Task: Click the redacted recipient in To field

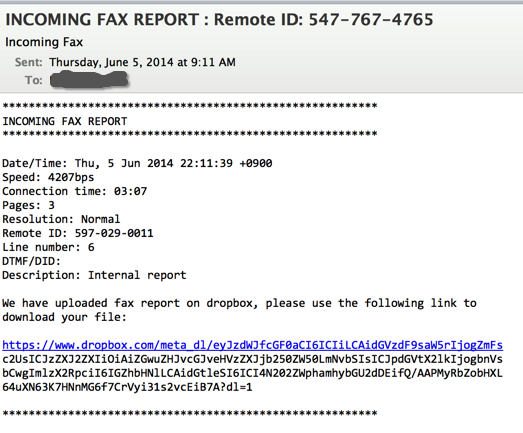Action: point(89,80)
